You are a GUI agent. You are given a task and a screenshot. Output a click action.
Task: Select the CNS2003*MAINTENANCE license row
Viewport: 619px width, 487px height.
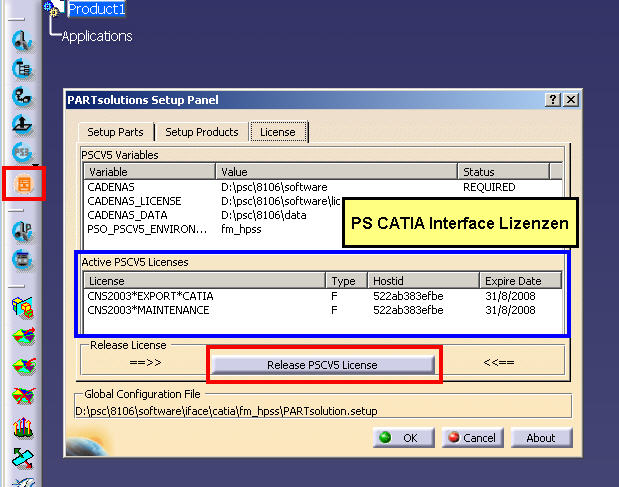[323, 310]
